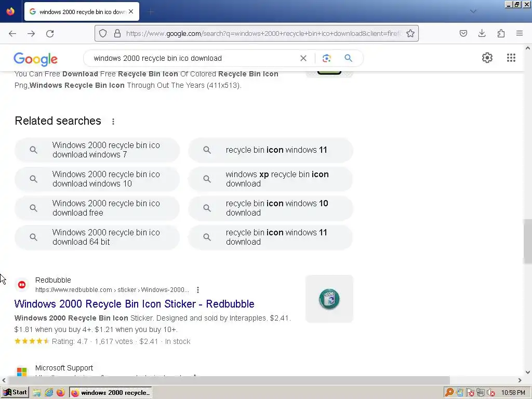Open the Windows Start menu

tap(15, 393)
